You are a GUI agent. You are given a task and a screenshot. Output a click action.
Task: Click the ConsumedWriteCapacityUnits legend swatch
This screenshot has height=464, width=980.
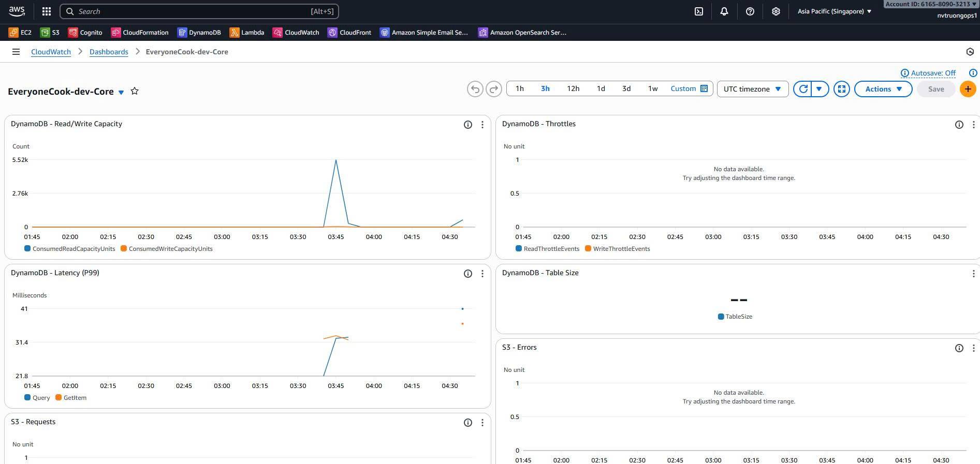pyautogui.click(x=124, y=249)
